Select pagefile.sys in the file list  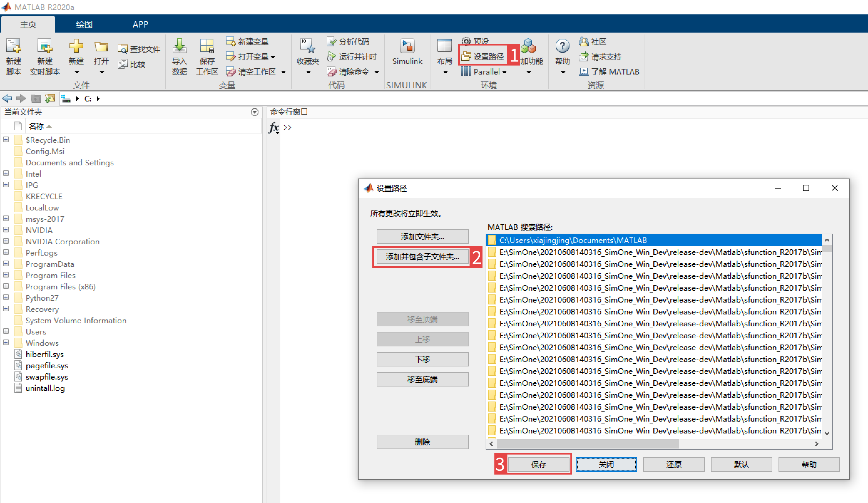coord(47,366)
